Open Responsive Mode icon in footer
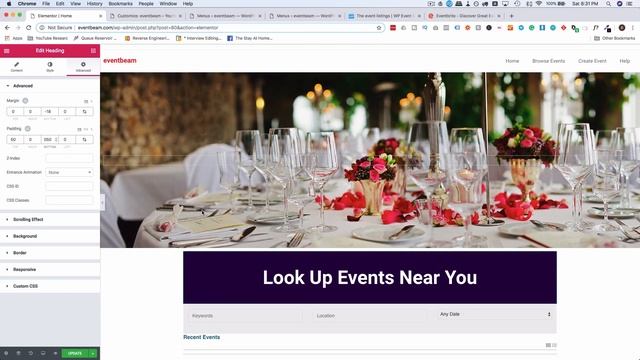Screen dimensions: 640x360 coord(43,353)
